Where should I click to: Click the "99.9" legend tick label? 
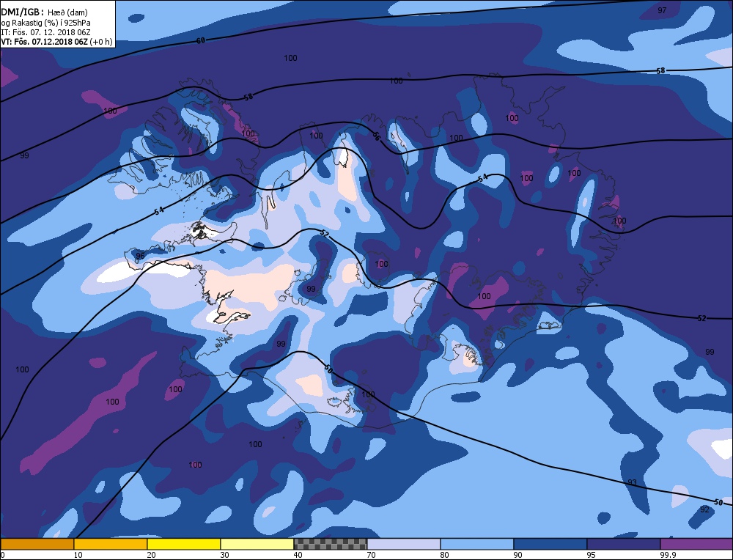click(668, 555)
